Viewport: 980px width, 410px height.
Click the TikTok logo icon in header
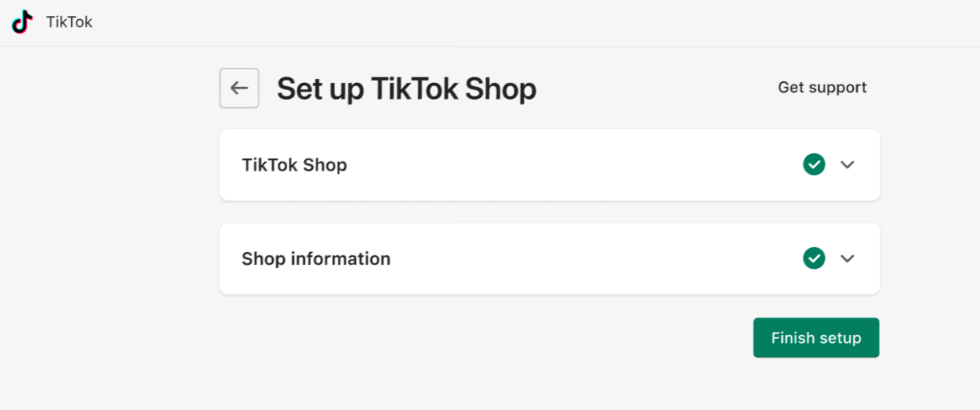coord(22,22)
